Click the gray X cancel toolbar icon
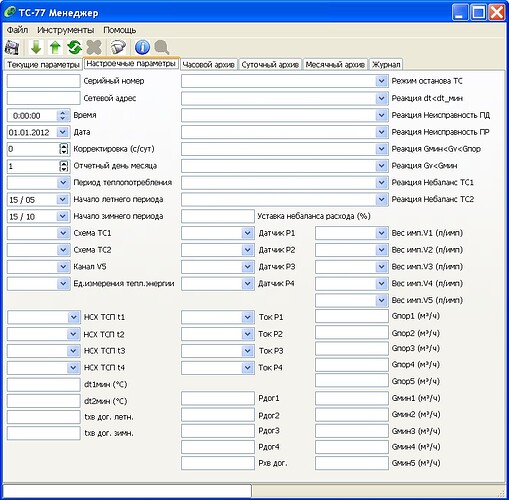509x500 pixels. (x=94, y=47)
